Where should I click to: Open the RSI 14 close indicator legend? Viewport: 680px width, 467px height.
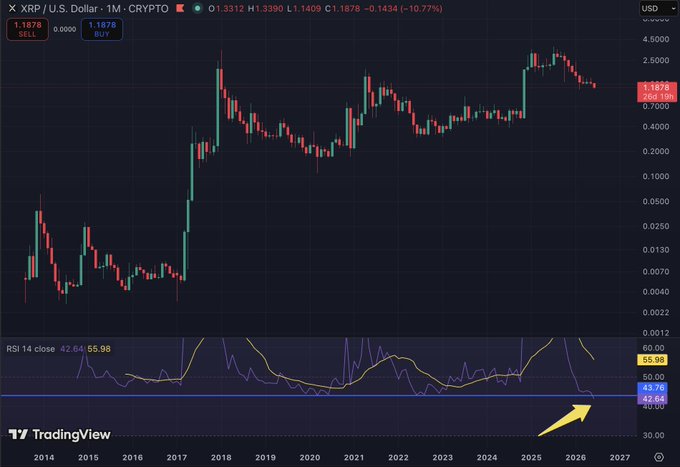pyautogui.click(x=30, y=349)
